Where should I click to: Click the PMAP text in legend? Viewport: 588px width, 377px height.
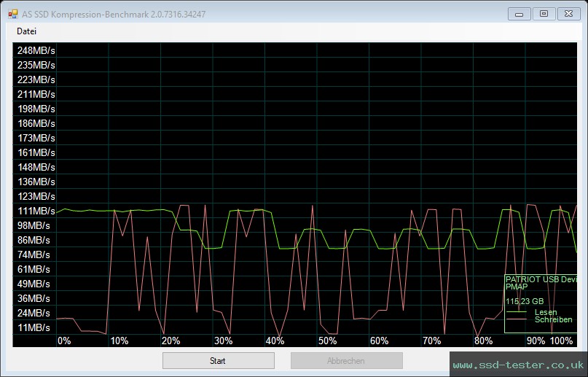pyautogui.click(x=517, y=287)
